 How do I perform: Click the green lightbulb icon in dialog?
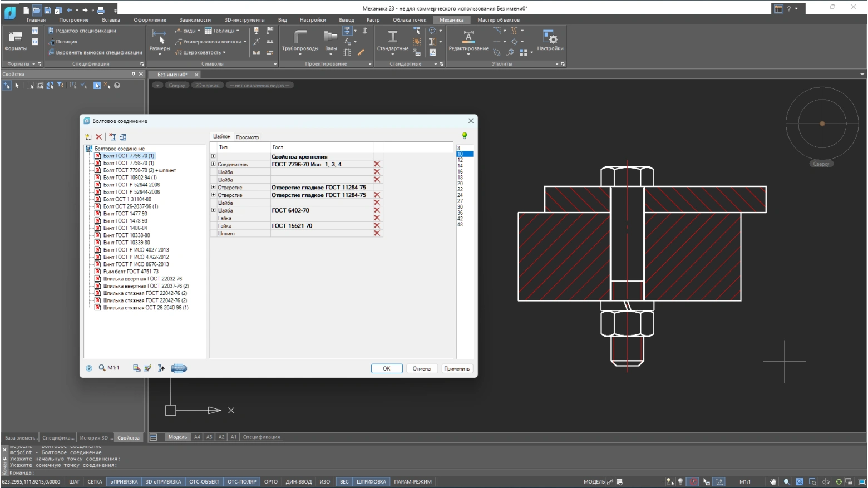coord(465,136)
